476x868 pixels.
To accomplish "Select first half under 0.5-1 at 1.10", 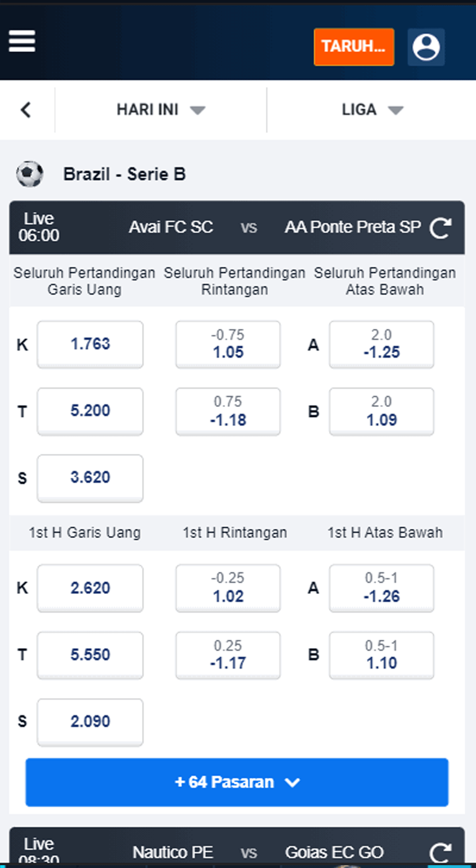I will coord(381,655).
